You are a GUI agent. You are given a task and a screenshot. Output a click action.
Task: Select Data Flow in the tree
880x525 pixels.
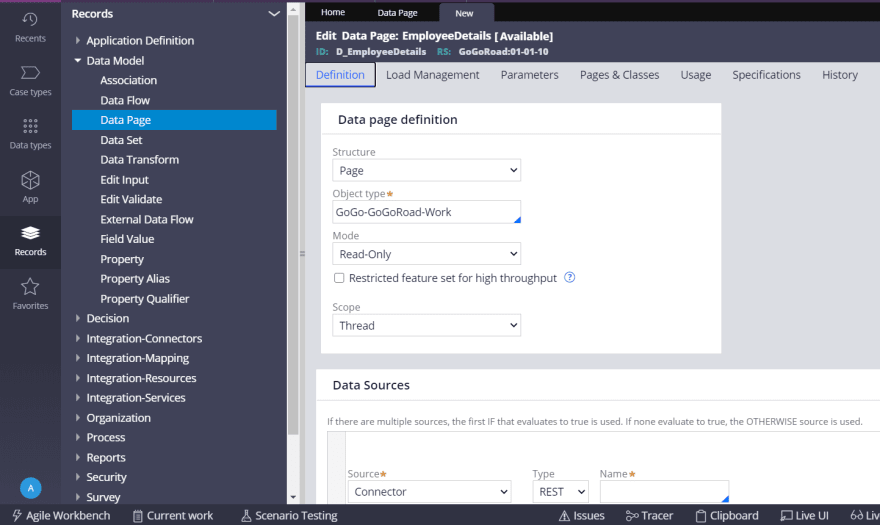click(125, 101)
